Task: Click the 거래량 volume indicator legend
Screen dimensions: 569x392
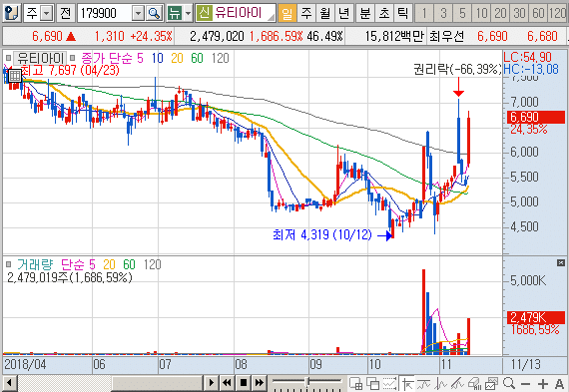Action: [35, 264]
